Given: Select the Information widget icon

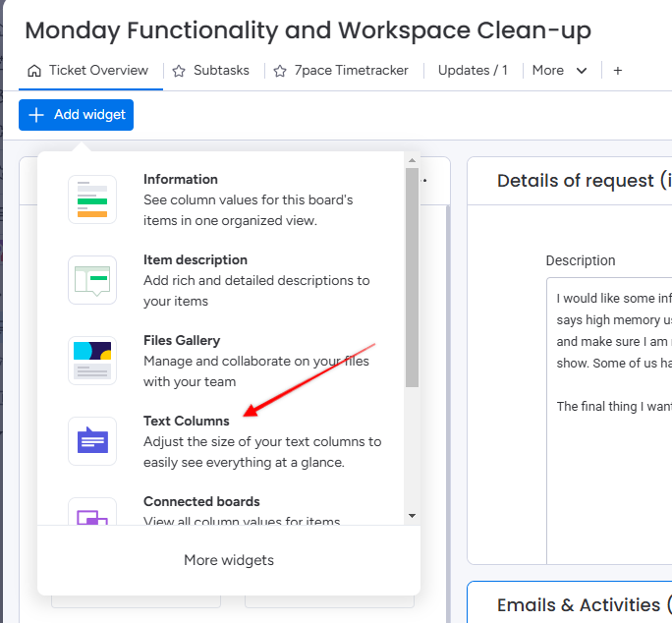Looking at the screenshot, I should [92, 199].
